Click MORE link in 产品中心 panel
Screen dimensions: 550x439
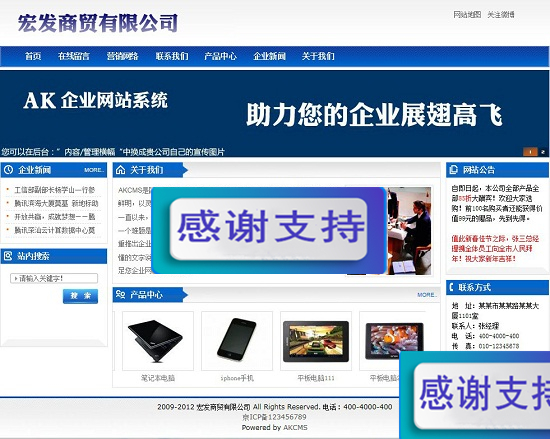tap(427, 295)
